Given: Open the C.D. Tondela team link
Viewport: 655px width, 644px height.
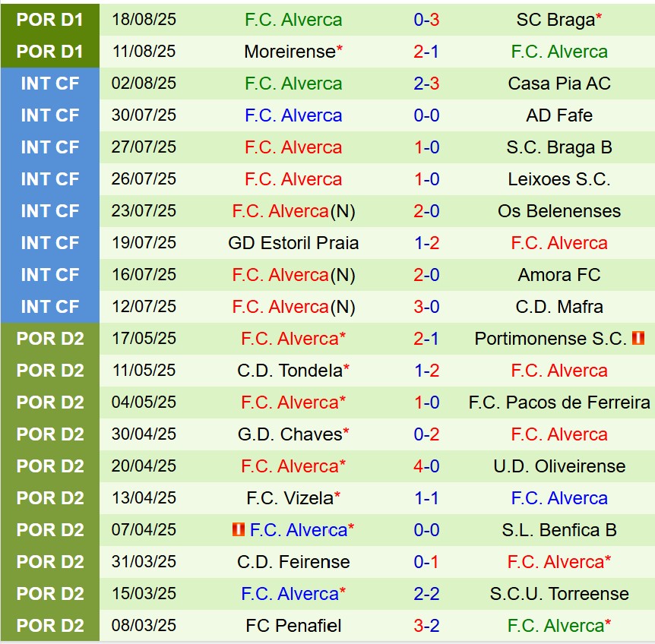Looking at the screenshot, I should click(x=290, y=371).
